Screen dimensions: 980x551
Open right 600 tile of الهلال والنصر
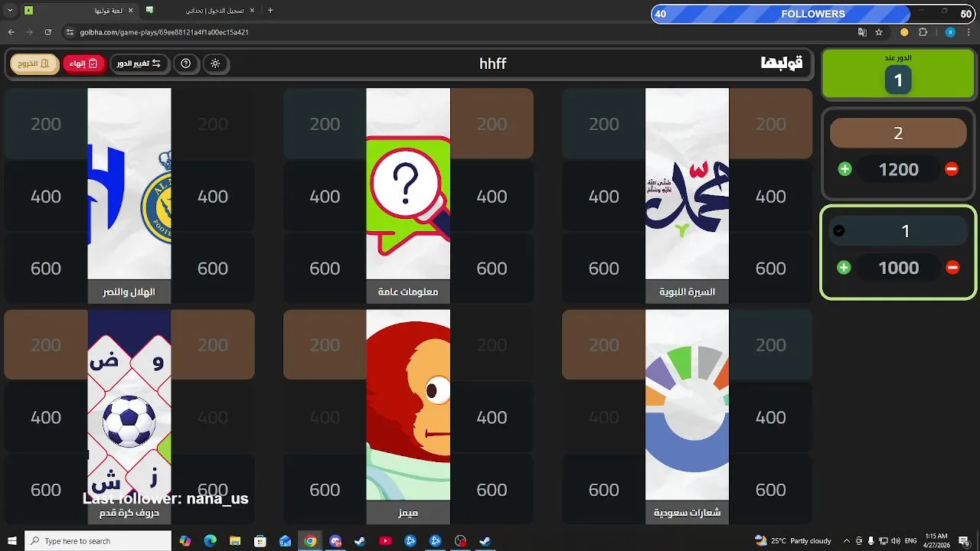pyautogui.click(x=213, y=269)
